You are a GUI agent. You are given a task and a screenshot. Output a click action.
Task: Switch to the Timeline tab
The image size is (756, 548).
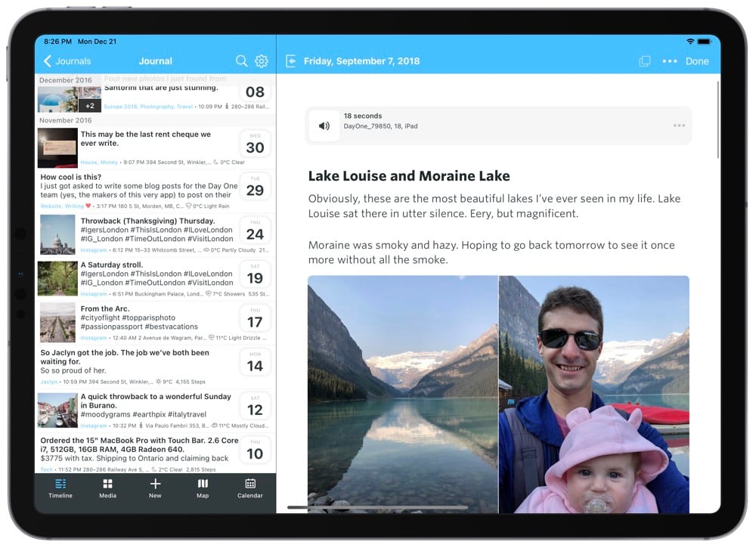60,488
